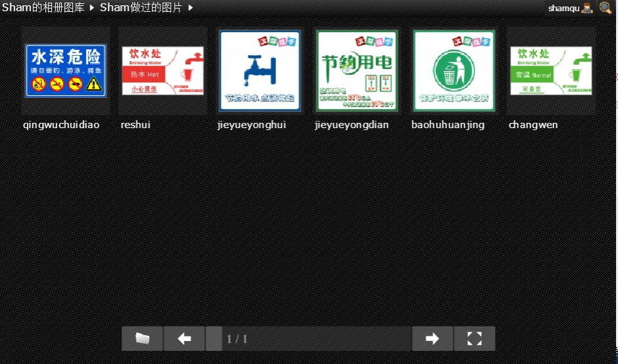This screenshot has width=618, height=364.
Task: Click the 'jieyueyongdian' caption text
Action: [352, 125]
